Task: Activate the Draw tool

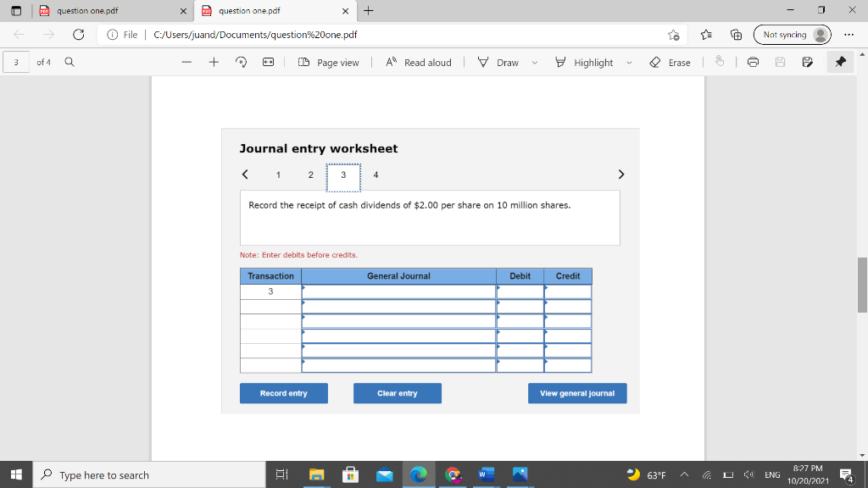Action: [498, 63]
